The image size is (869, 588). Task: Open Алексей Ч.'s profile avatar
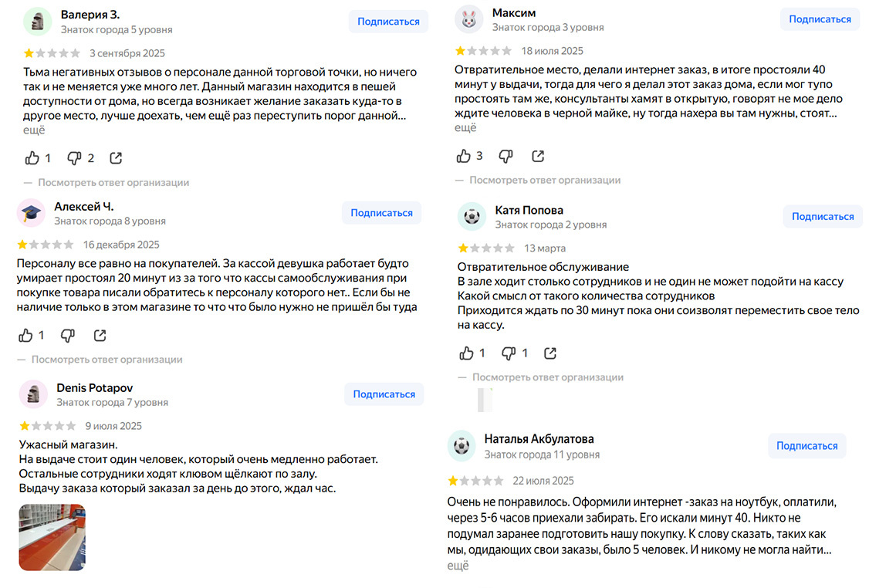click(x=31, y=213)
